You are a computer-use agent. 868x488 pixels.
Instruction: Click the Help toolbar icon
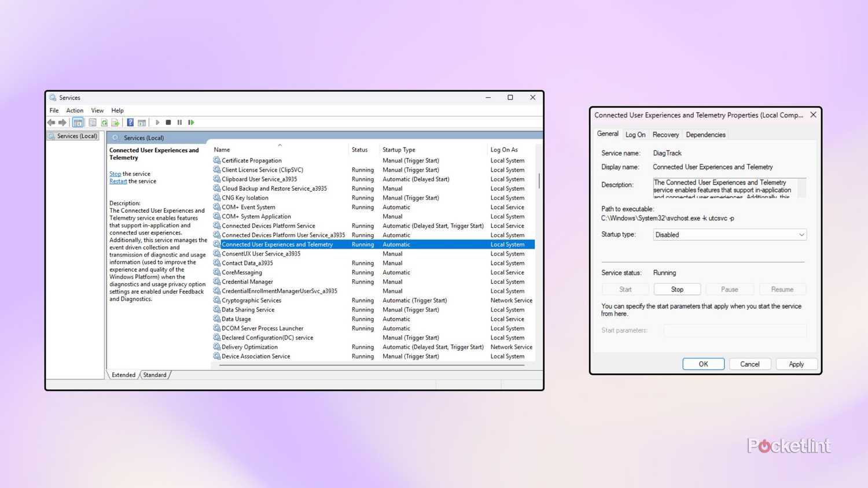coord(130,122)
